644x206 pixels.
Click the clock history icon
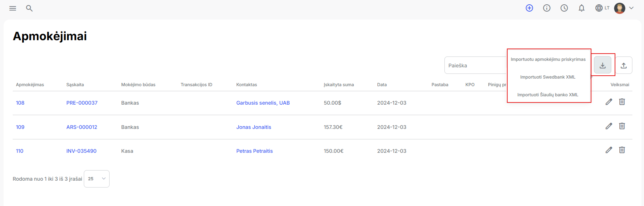pyautogui.click(x=564, y=8)
